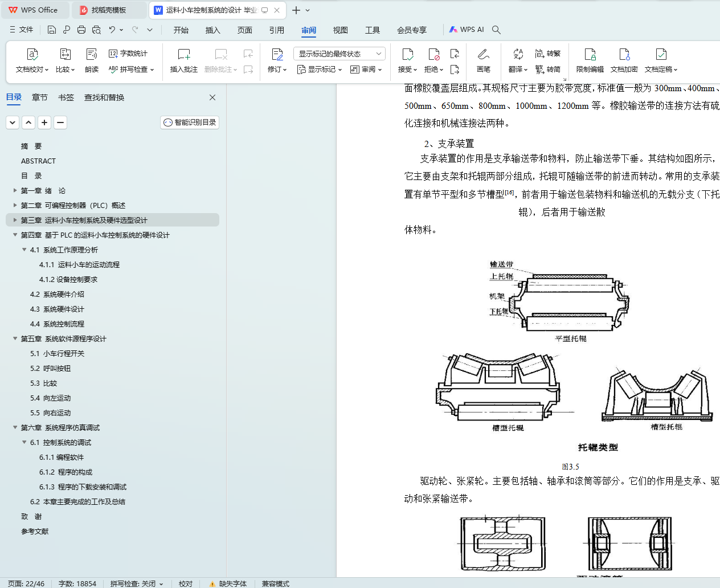
Task: Click the print preview icon
Action: pos(96,30)
